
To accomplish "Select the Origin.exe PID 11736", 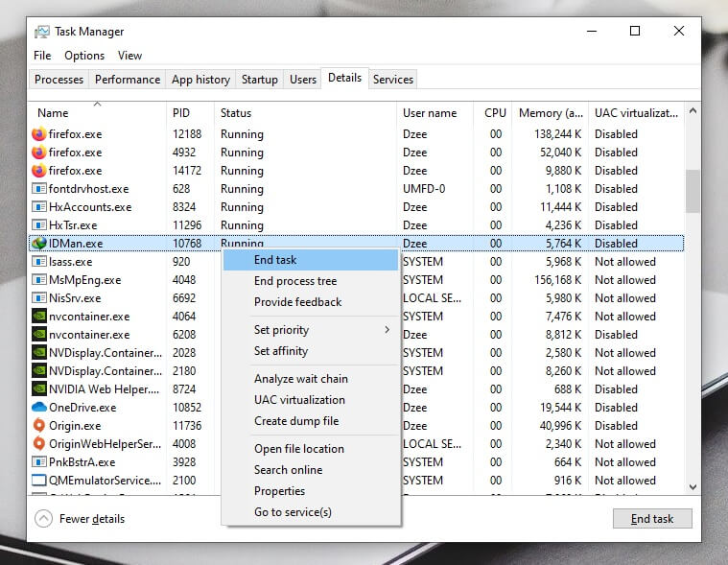I will coord(187,426).
